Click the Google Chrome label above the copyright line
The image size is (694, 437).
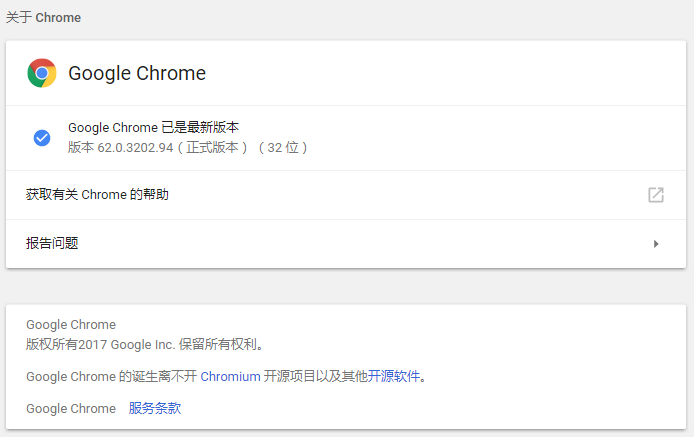point(71,325)
